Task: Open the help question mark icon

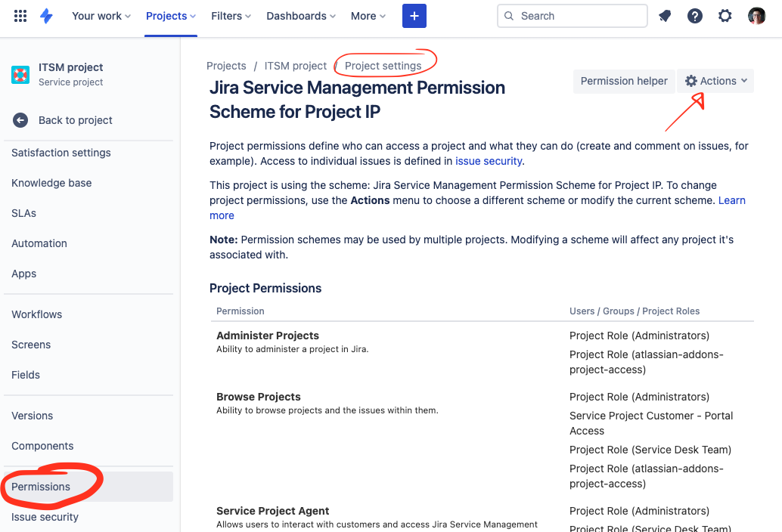Action: (695, 16)
